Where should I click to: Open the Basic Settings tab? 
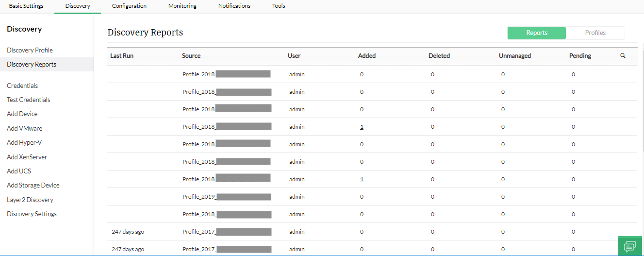(26, 6)
